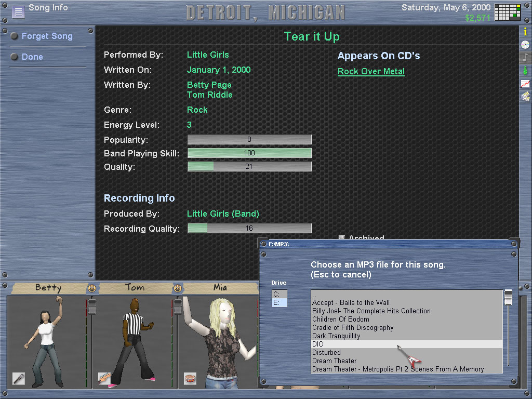Select drive E: in the Drive list

point(280,302)
